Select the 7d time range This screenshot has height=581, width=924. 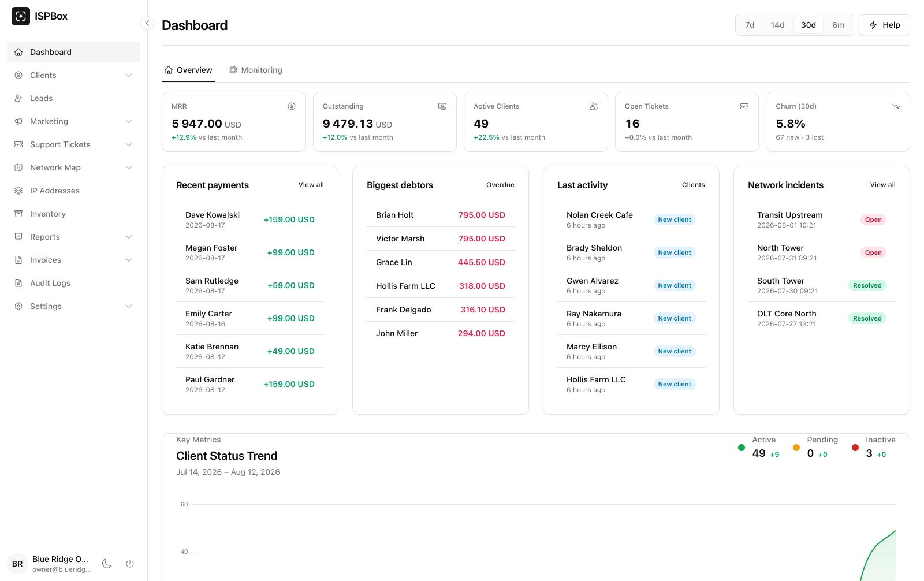[x=750, y=25]
